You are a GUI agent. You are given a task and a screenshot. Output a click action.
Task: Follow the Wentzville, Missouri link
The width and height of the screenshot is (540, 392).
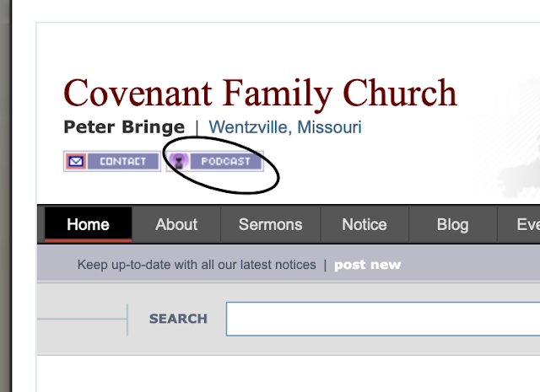285,128
